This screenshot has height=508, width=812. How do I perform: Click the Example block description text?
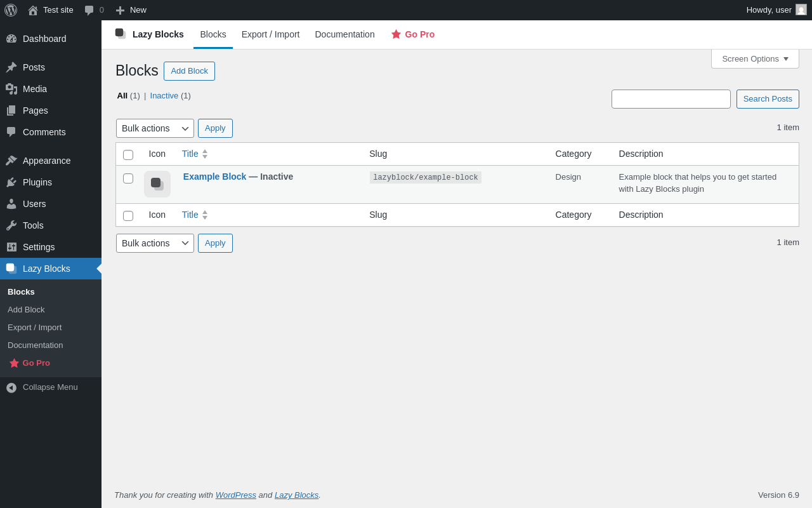pos(698,183)
